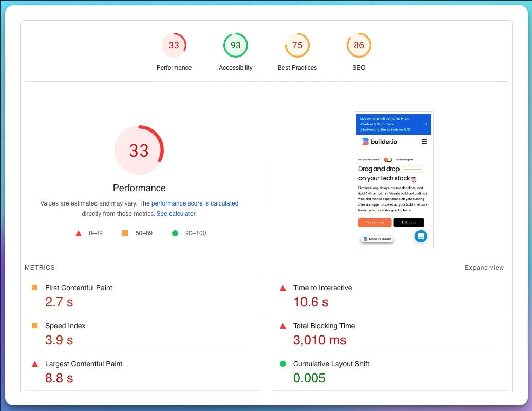Click the First Contentful Paint metric label

(x=79, y=288)
